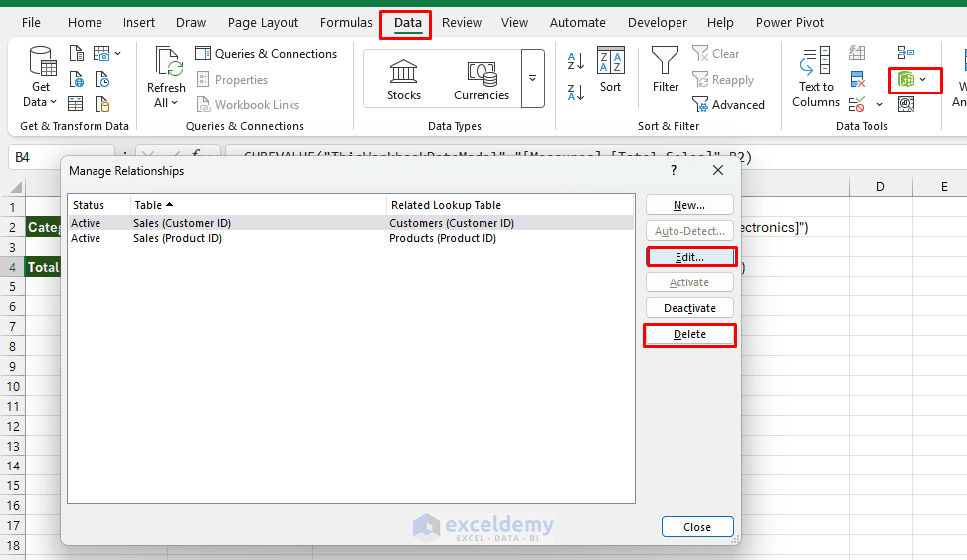Sort Z to A descending
Screen dimensions: 967x560
click(x=575, y=93)
